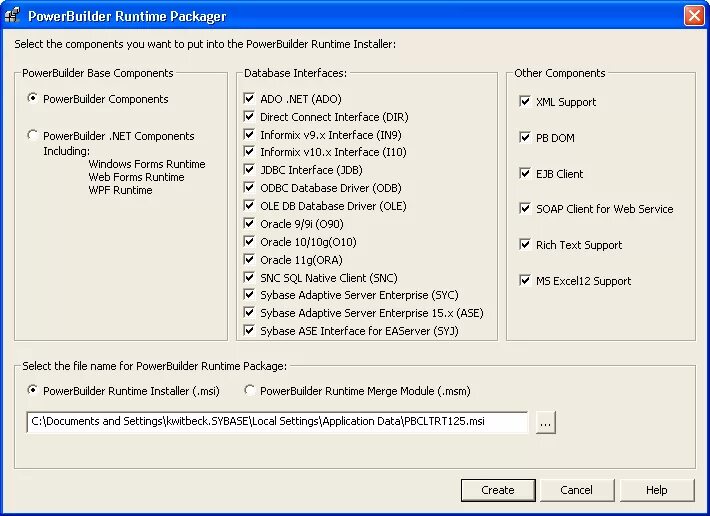Uncheck ADO .NET (ADO) interface

(250, 99)
